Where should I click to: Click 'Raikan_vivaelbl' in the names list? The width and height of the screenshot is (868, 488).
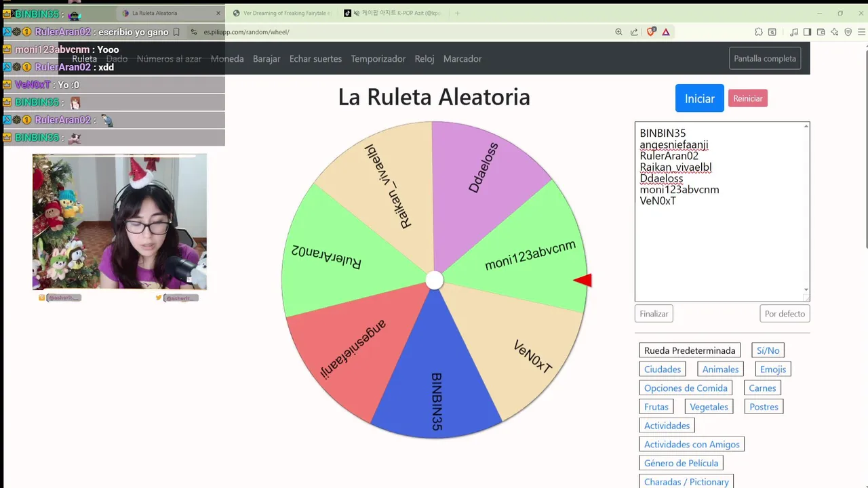coord(675,167)
